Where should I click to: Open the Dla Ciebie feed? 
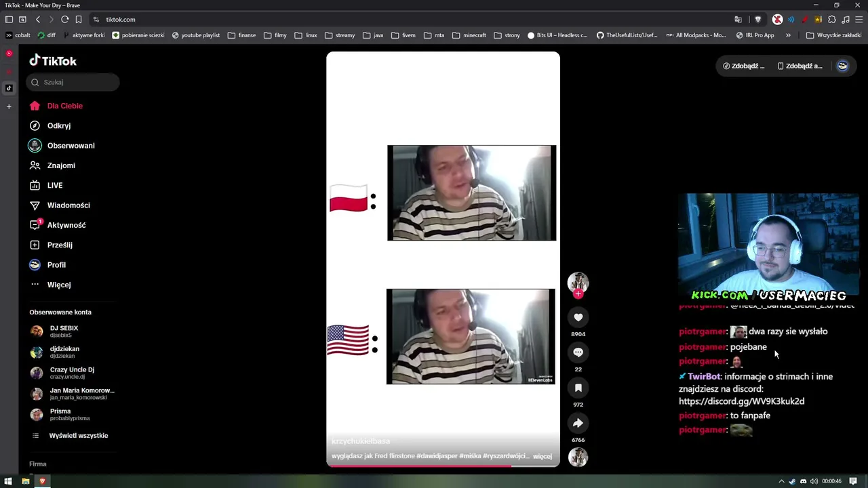coord(56,106)
